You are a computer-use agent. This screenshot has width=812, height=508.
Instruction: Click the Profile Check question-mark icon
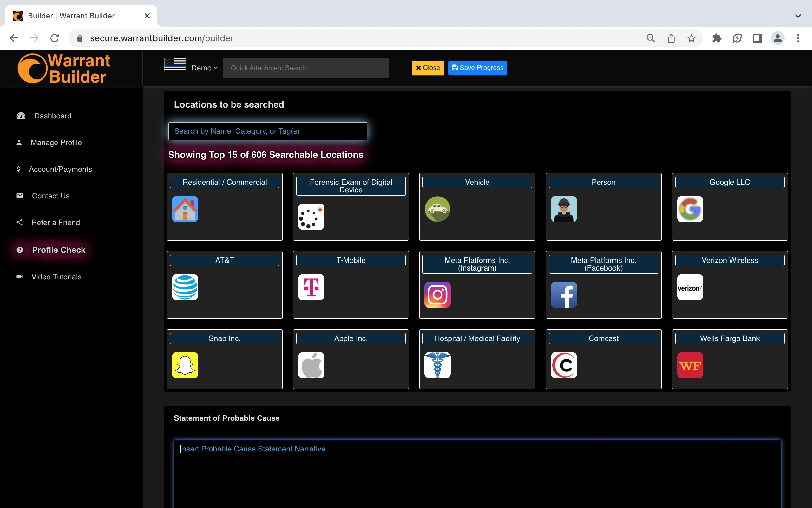coord(20,250)
